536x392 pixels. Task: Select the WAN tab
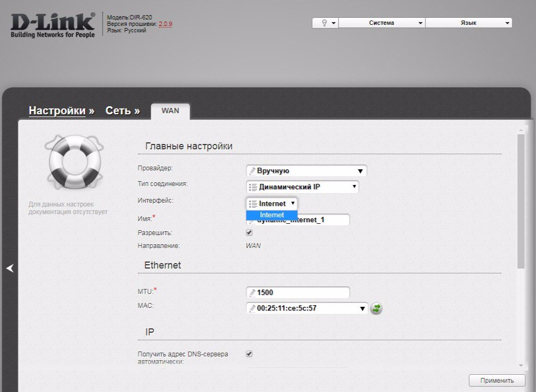coord(170,111)
